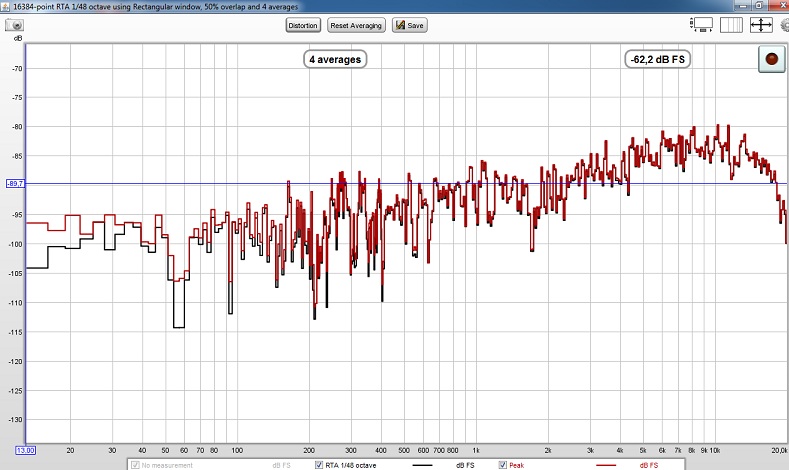Click the Reset Averaging button
The width and height of the screenshot is (789, 470).
pyautogui.click(x=356, y=25)
